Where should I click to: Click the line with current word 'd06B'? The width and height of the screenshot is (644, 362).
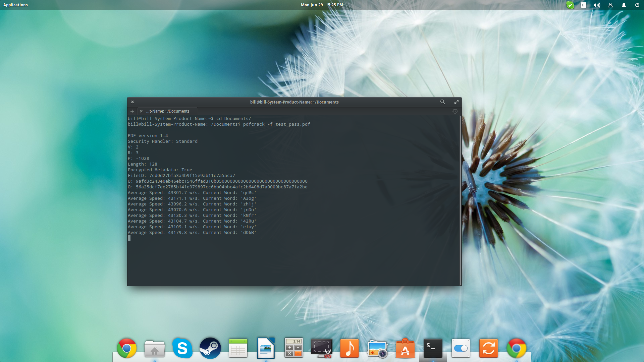(192, 233)
